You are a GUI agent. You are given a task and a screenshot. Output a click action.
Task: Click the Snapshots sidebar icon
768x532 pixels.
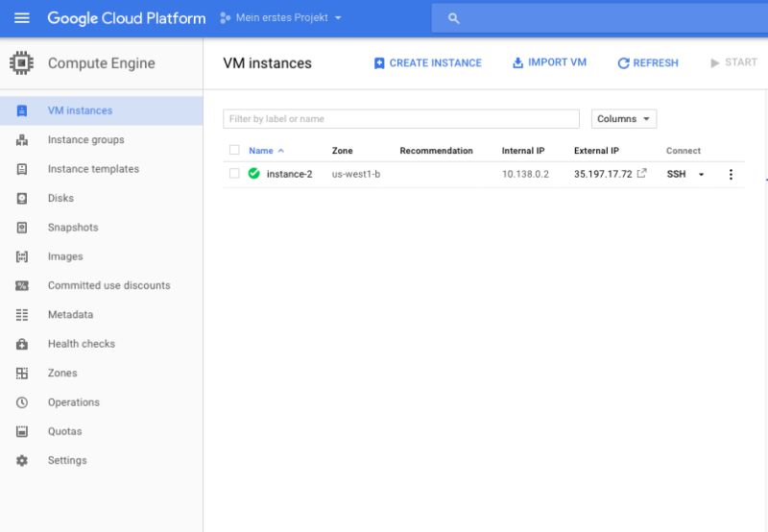click(x=22, y=228)
